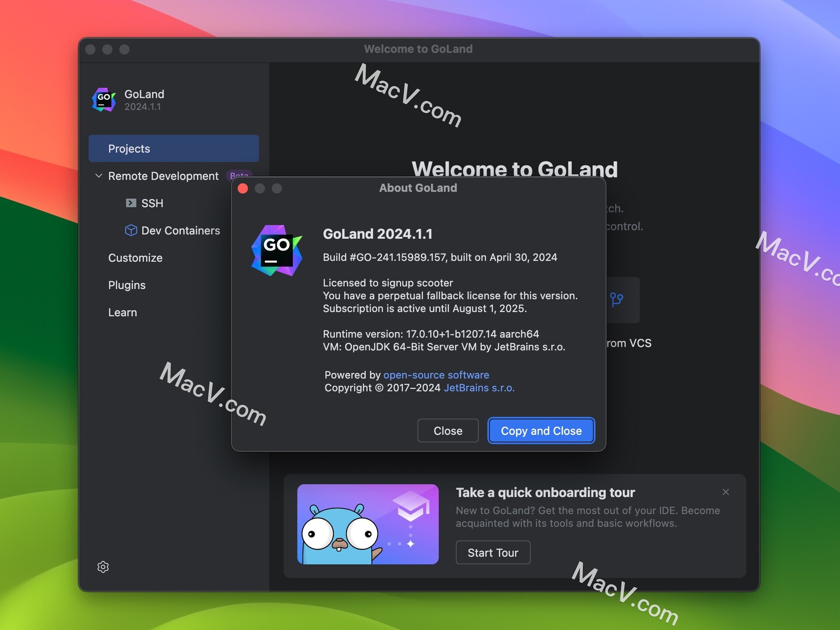This screenshot has width=840, height=630.
Task: Click the VCS icon in welcome screen
Action: [x=614, y=299]
